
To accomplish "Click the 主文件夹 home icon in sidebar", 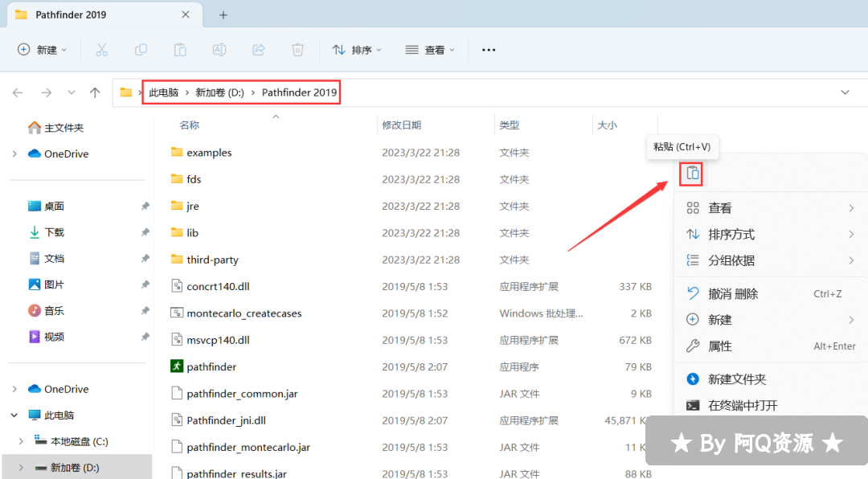I will pyautogui.click(x=35, y=128).
